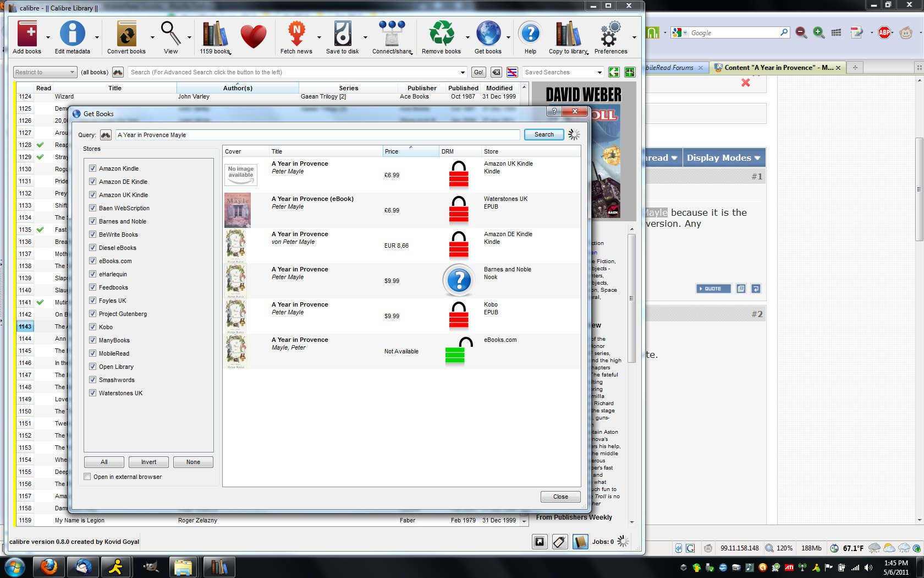This screenshot has width=924, height=578.
Task: Toggle the tag browser icon in status bar
Action: [x=559, y=542]
